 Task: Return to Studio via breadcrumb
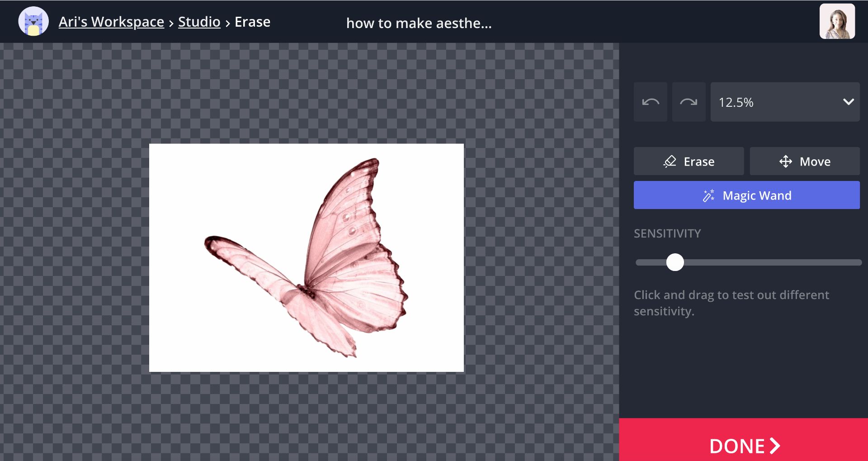199,22
